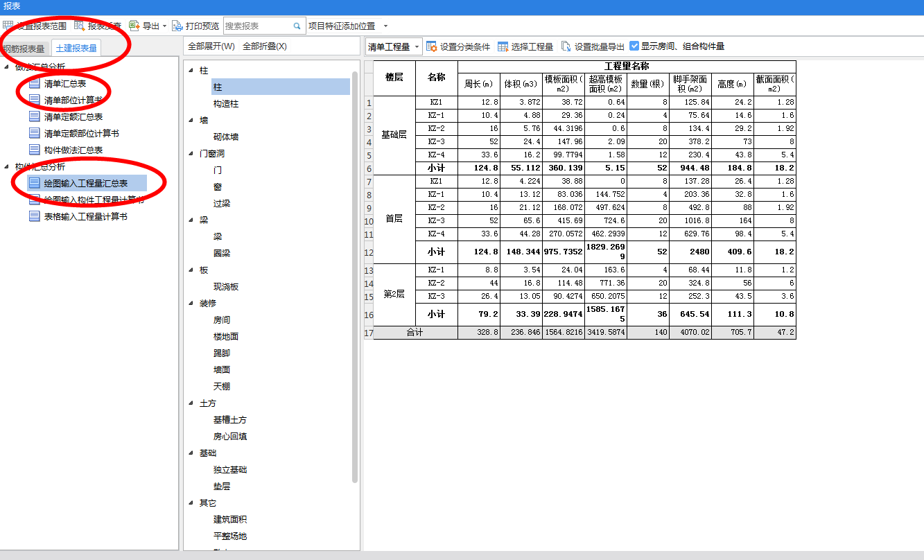Select 构造柱 in component list
The height and width of the screenshot is (560, 924).
(x=226, y=103)
